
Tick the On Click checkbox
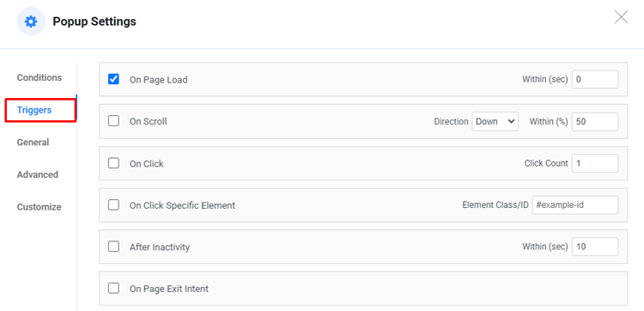coord(113,163)
